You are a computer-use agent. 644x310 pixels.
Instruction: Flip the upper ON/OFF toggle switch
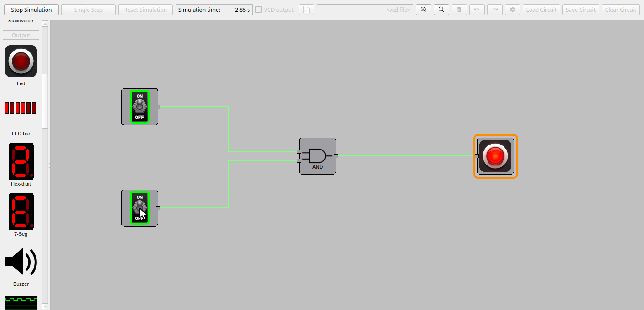point(140,107)
